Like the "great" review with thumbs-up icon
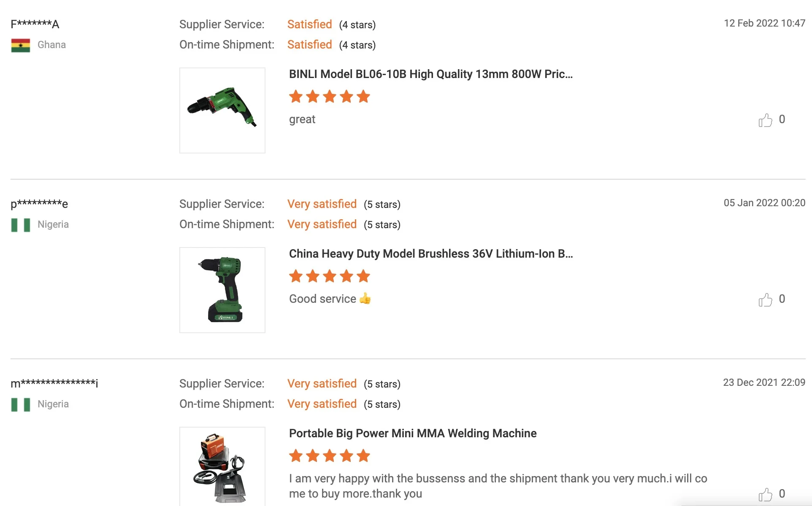The width and height of the screenshot is (812, 506). coord(765,120)
